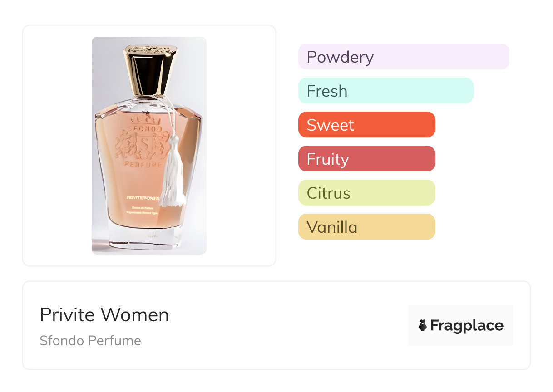
Task: Click the Privite Women title
Action: [x=104, y=315]
